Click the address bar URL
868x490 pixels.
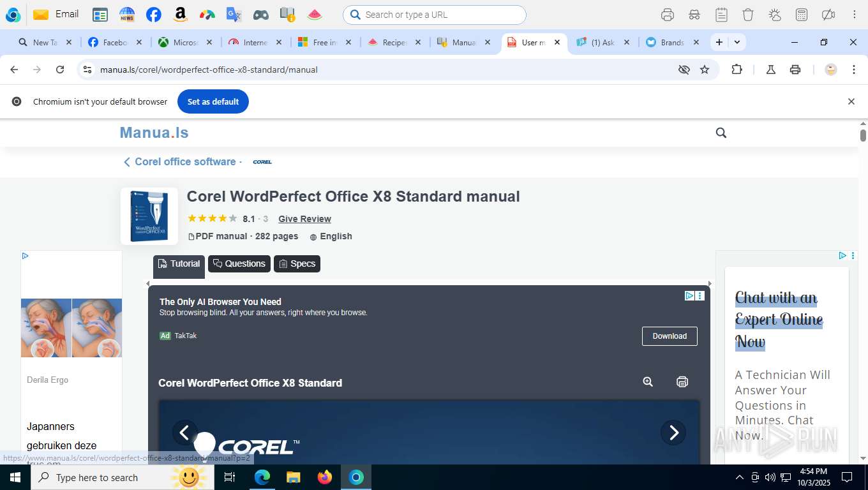[x=209, y=70]
